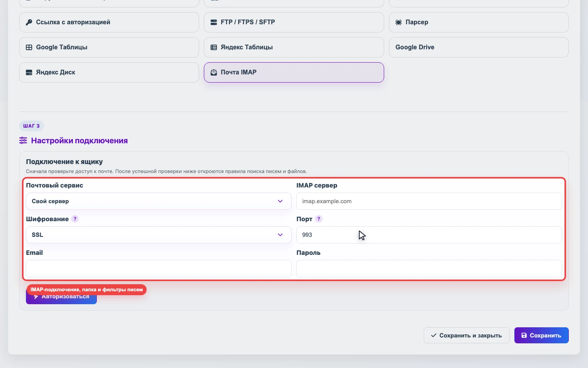Click the Пароль input field
Viewport: 588px width, 368px height.
coord(429,269)
